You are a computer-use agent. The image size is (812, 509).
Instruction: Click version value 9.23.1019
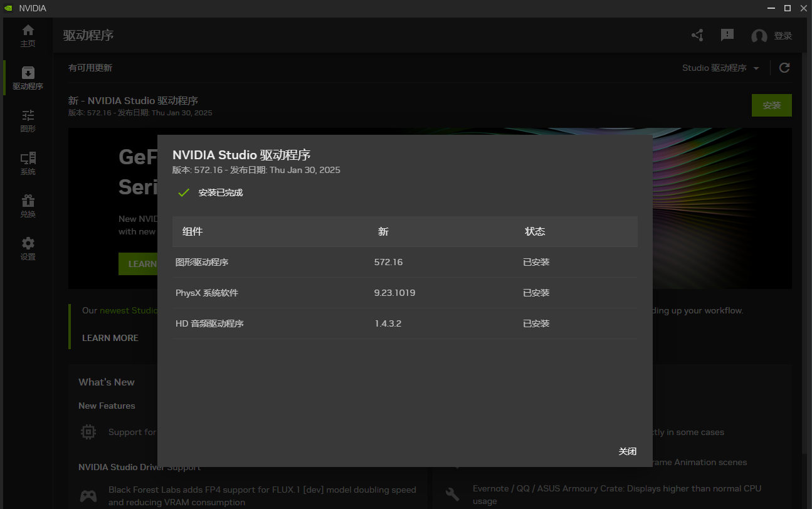(395, 293)
